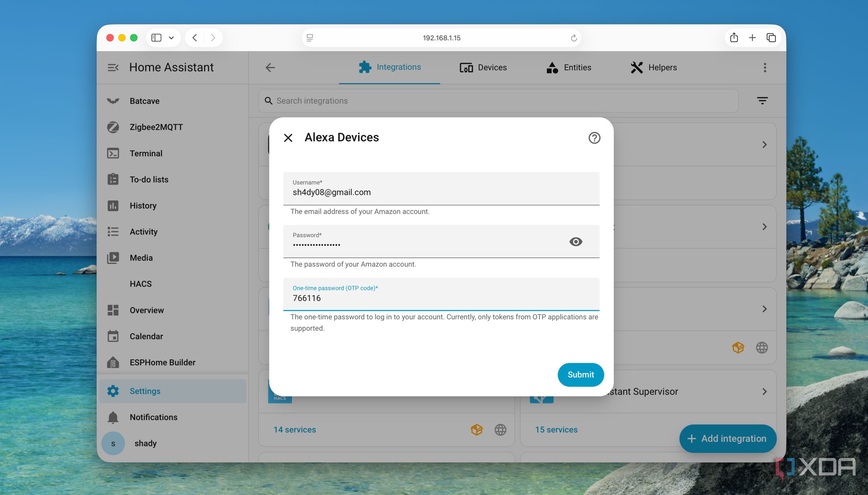Collapse the Home Assistant sidebar menu icon

pos(113,67)
